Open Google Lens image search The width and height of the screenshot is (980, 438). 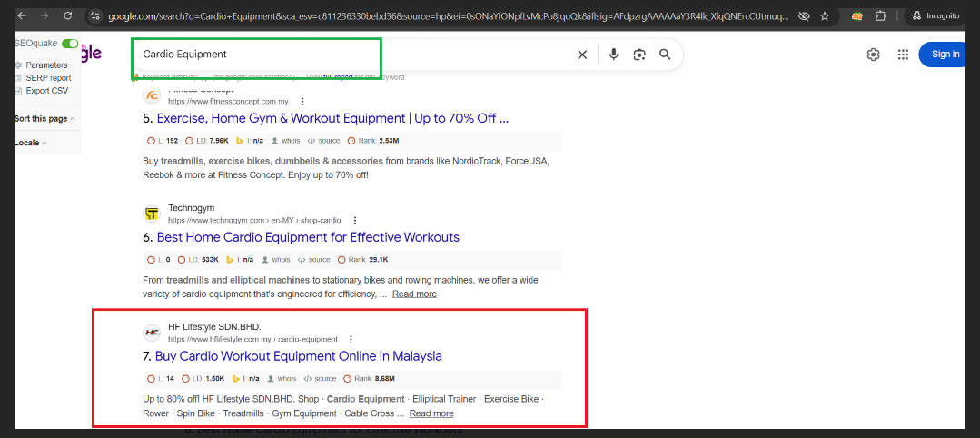pos(639,55)
